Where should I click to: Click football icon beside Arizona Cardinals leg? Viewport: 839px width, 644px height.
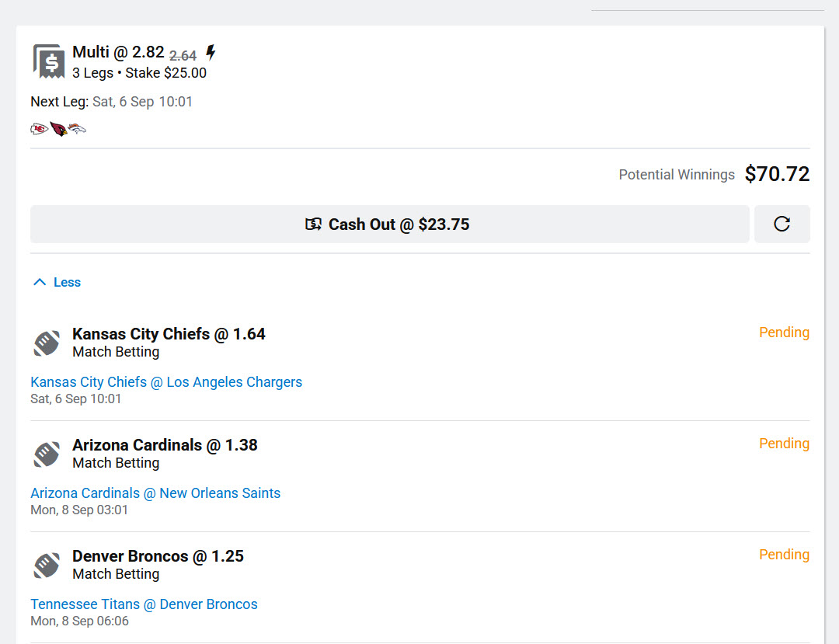coord(47,454)
